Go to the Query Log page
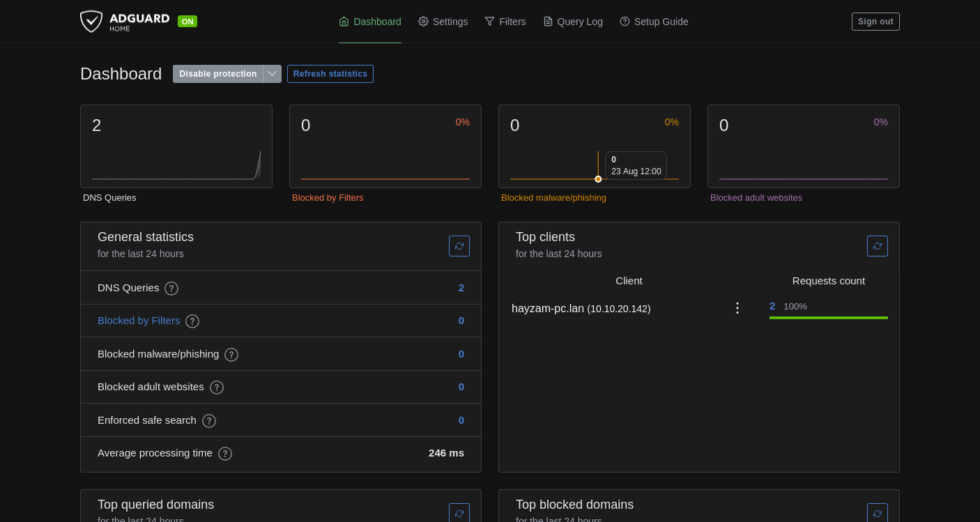This screenshot has height=522, width=980. click(573, 22)
